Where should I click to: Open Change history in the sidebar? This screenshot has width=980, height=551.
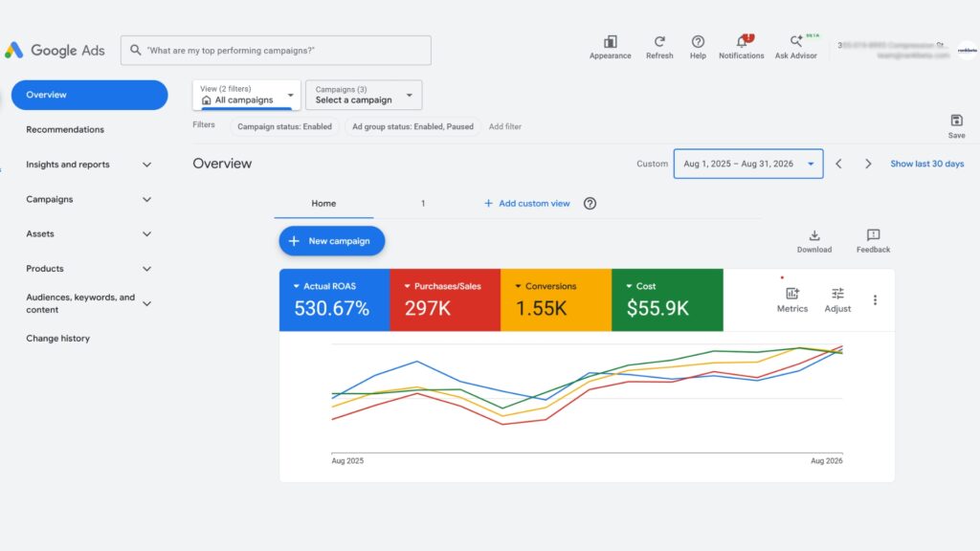(x=58, y=338)
